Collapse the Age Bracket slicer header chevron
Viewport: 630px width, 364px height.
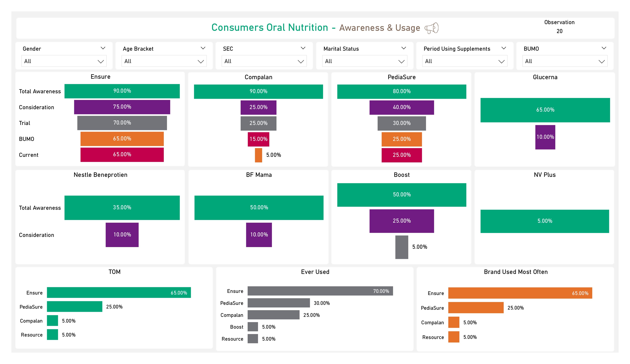pyautogui.click(x=203, y=48)
